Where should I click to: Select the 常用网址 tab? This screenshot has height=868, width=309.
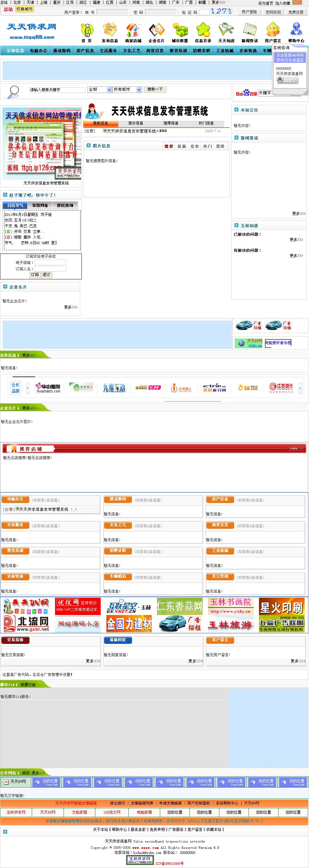40,205
